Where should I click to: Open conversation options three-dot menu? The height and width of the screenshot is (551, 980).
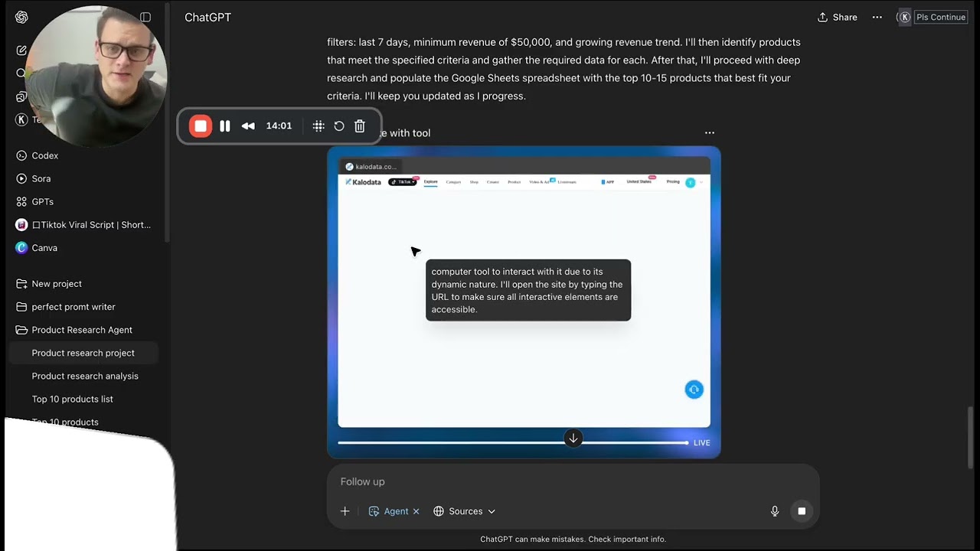pyautogui.click(x=877, y=17)
